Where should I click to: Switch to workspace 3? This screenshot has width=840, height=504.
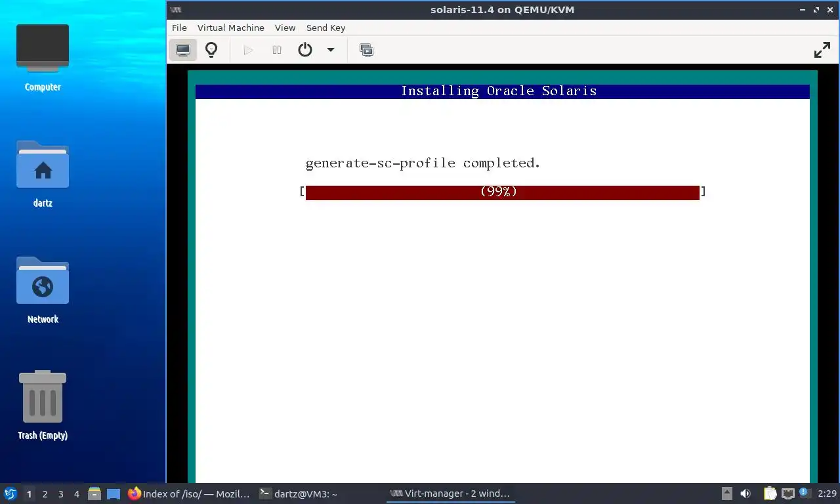pyautogui.click(x=60, y=494)
